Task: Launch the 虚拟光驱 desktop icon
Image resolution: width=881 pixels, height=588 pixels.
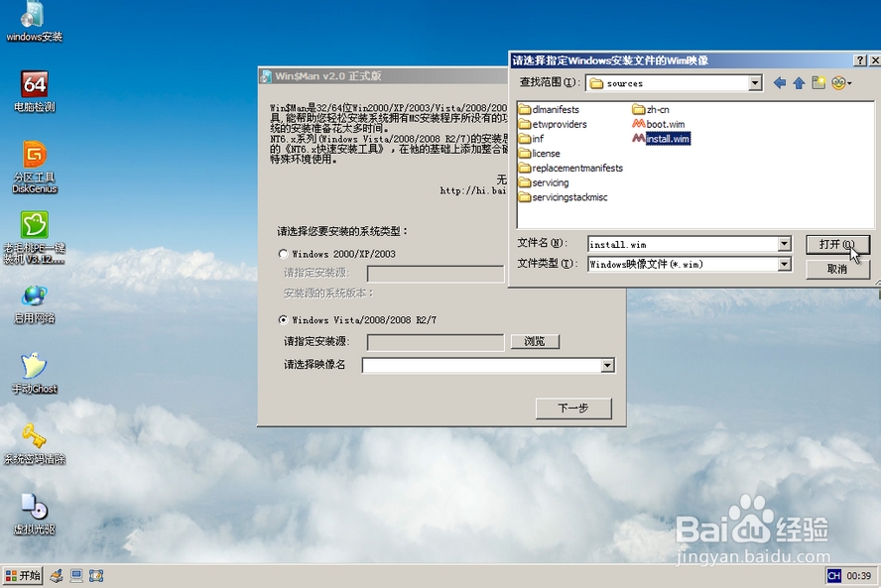Action: [x=35, y=514]
